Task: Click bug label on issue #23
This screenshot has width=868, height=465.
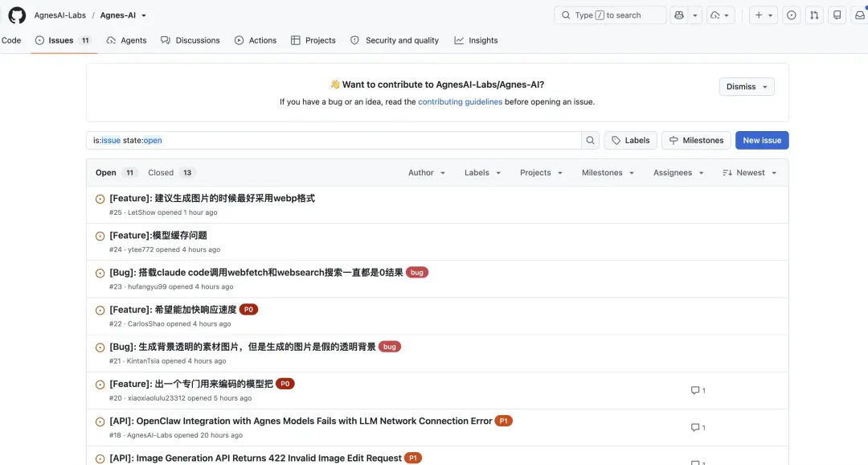Action: click(x=417, y=272)
